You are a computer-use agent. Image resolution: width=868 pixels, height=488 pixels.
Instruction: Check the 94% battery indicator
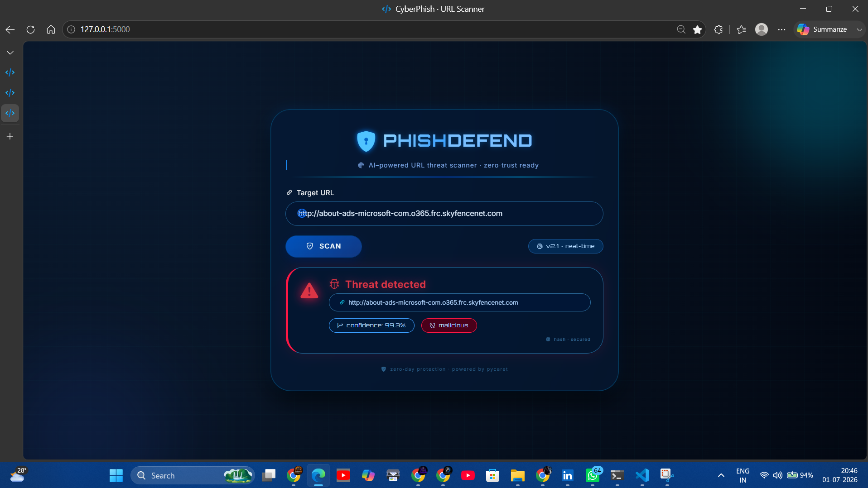pyautogui.click(x=800, y=475)
